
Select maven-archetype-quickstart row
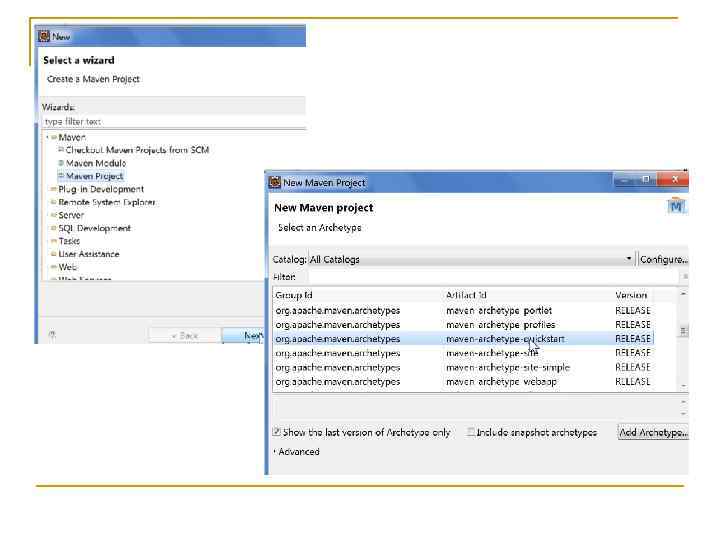pyautogui.click(x=463, y=339)
